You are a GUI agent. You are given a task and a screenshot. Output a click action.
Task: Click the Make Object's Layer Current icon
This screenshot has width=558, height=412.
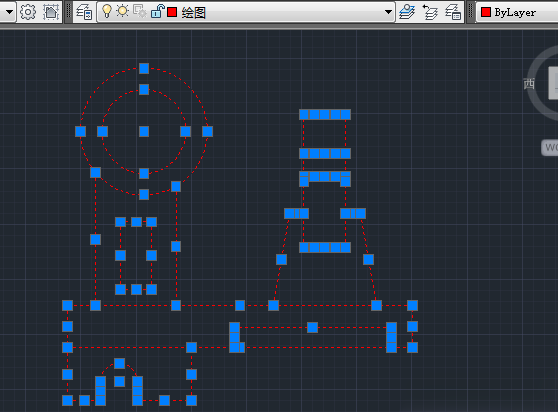coord(407,12)
